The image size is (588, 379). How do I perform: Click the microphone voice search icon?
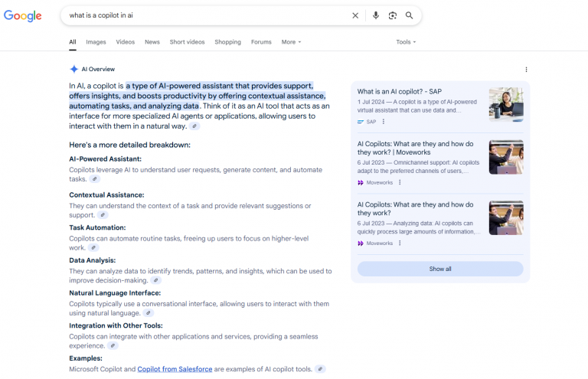[376, 15]
